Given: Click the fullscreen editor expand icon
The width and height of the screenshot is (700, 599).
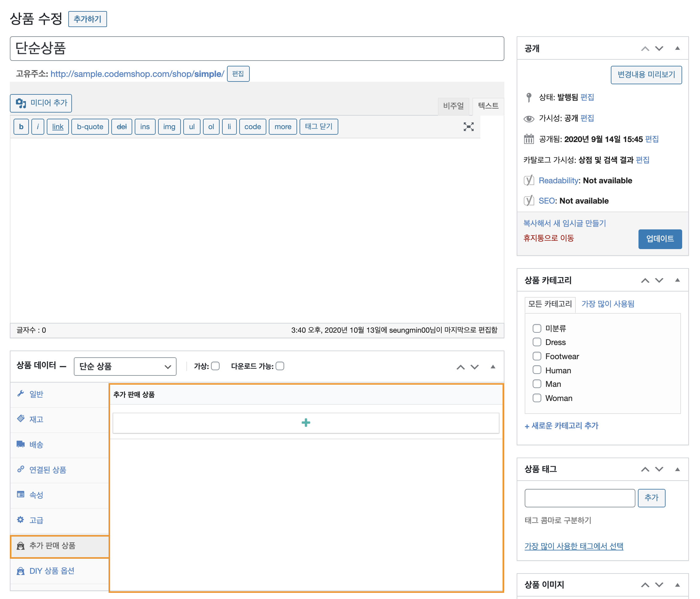Looking at the screenshot, I should [468, 127].
